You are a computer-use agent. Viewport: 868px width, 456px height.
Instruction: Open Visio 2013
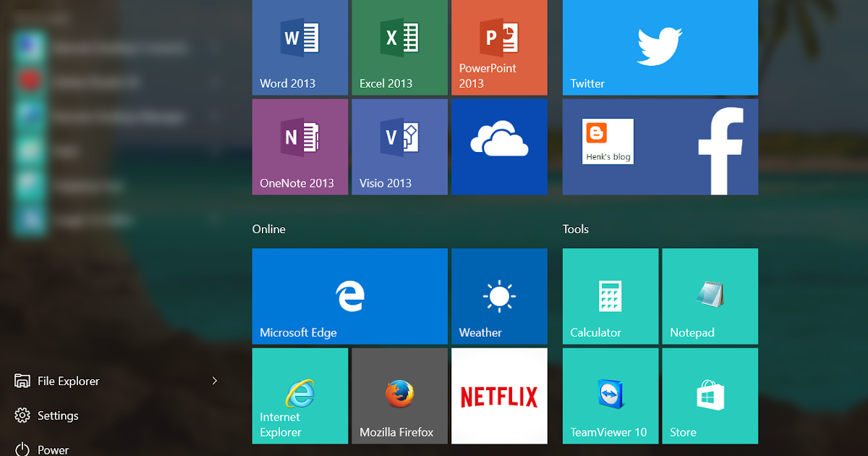399,145
